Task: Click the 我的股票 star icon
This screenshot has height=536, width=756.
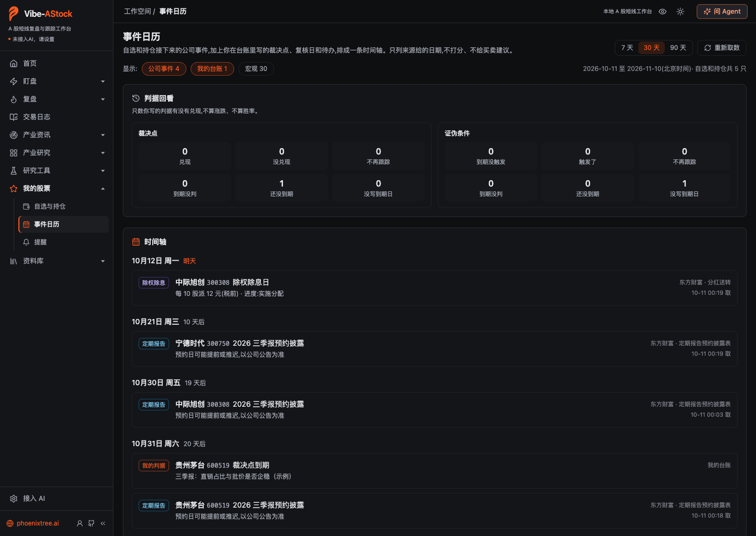Action: pyautogui.click(x=14, y=189)
